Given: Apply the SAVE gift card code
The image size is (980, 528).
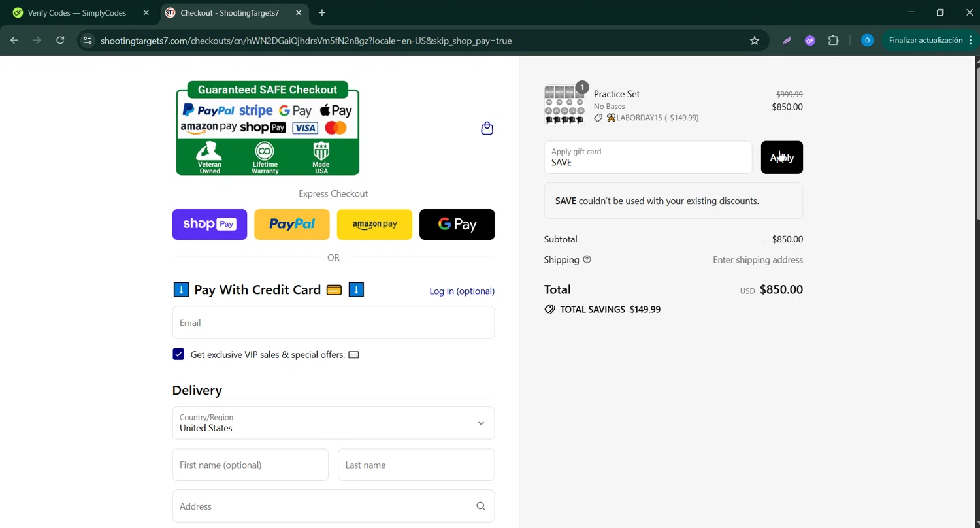Looking at the screenshot, I should (781, 157).
